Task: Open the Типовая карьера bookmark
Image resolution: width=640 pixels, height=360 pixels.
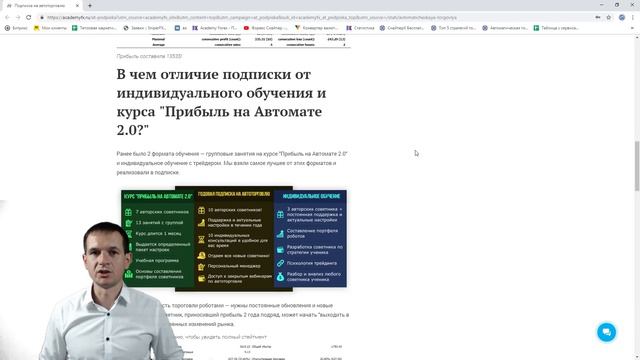Action: (94, 28)
